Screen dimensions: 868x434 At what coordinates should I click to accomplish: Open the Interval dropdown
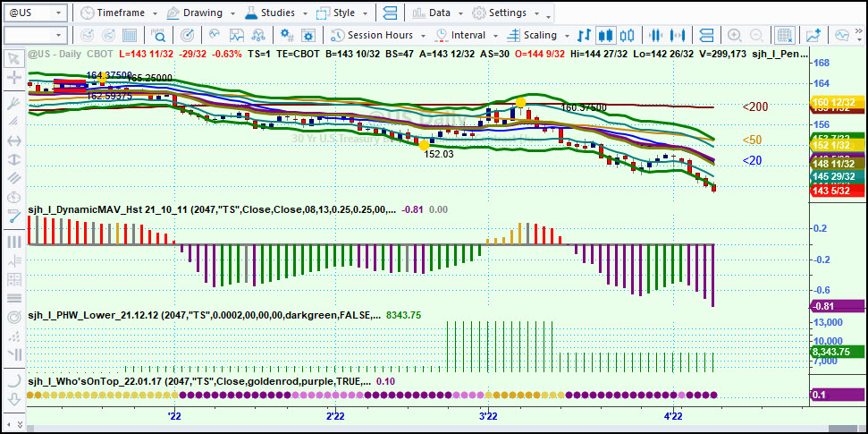(466, 36)
